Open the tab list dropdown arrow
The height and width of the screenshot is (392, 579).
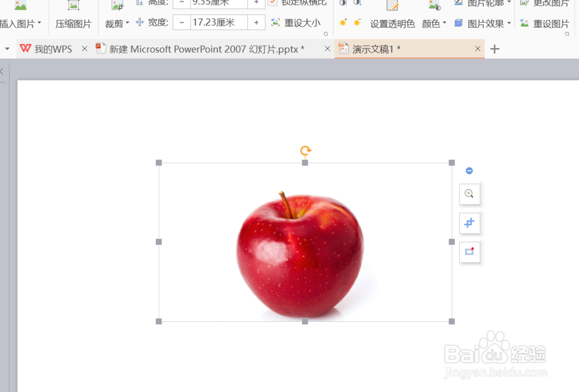7,49
